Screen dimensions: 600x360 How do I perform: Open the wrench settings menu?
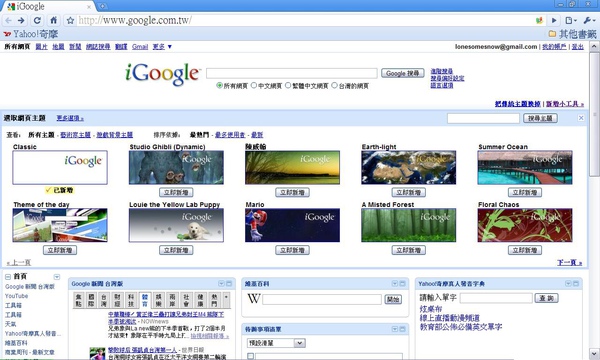589,20
